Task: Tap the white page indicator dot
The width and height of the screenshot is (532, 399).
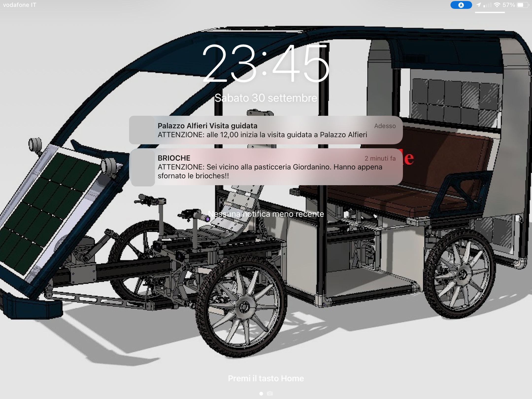Action: click(261, 394)
